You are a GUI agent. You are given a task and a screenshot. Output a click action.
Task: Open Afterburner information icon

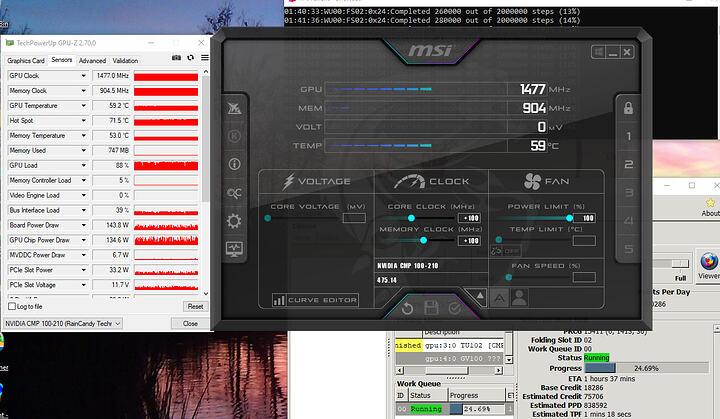pyautogui.click(x=234, y=164)
